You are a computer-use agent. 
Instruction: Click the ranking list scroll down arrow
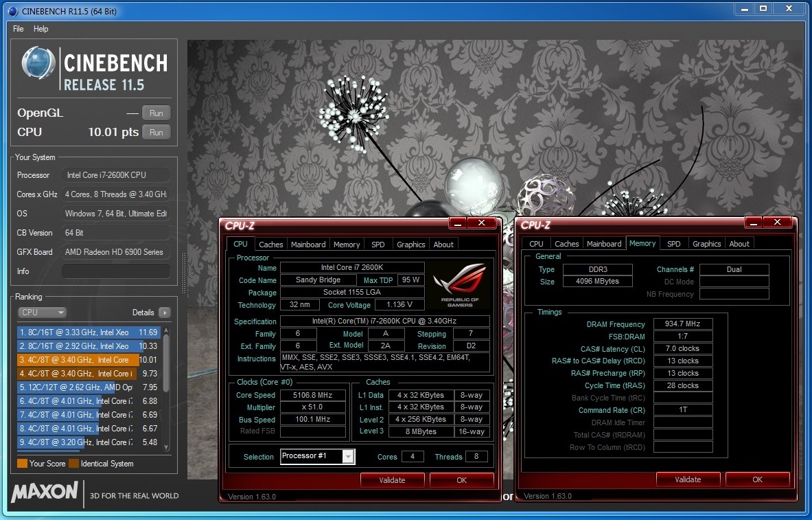pos(166,447)
